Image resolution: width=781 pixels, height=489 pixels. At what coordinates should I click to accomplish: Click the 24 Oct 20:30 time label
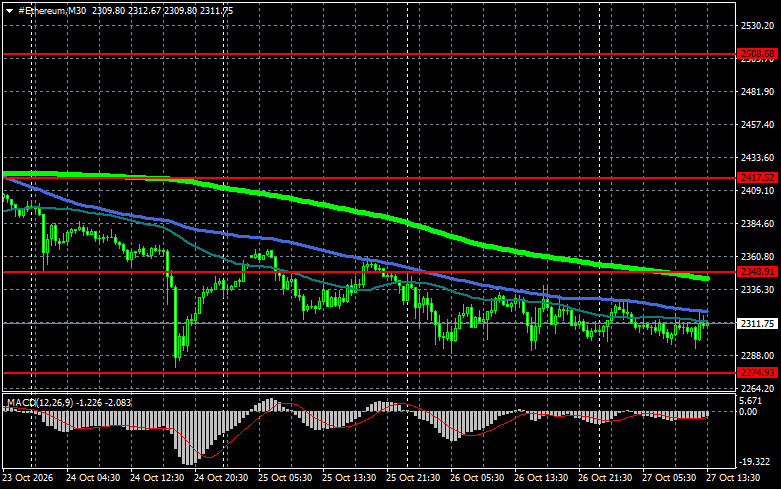coord(221,478)
